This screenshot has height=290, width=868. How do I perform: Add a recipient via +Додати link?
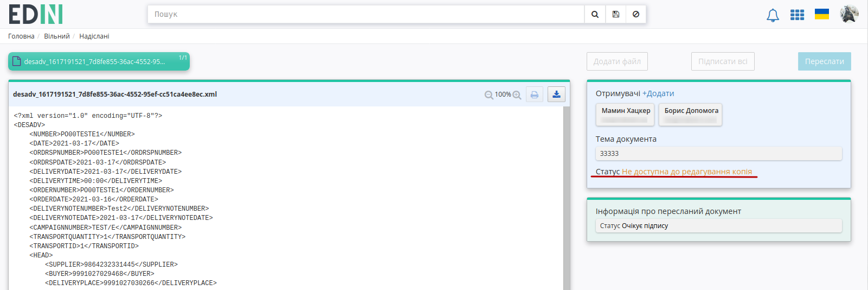pos(658,93)
